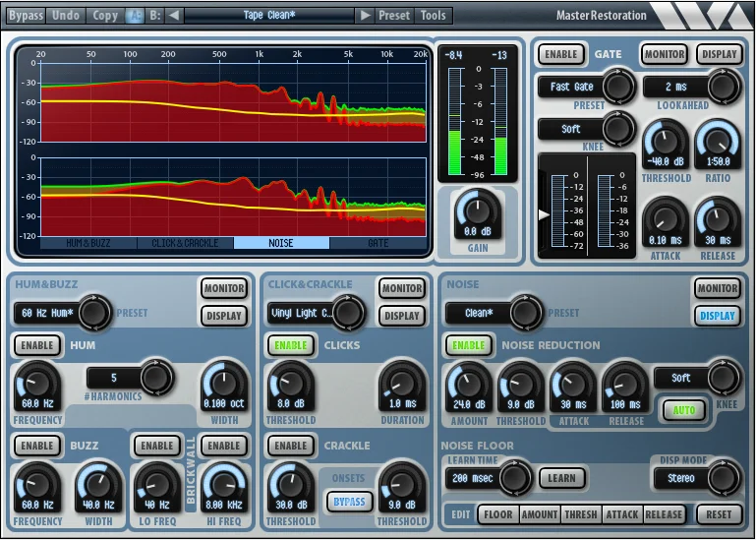Enable the HUM filter
Viewport: 756px width, 540px height.
pyautogui.click(x=37, y=345)
